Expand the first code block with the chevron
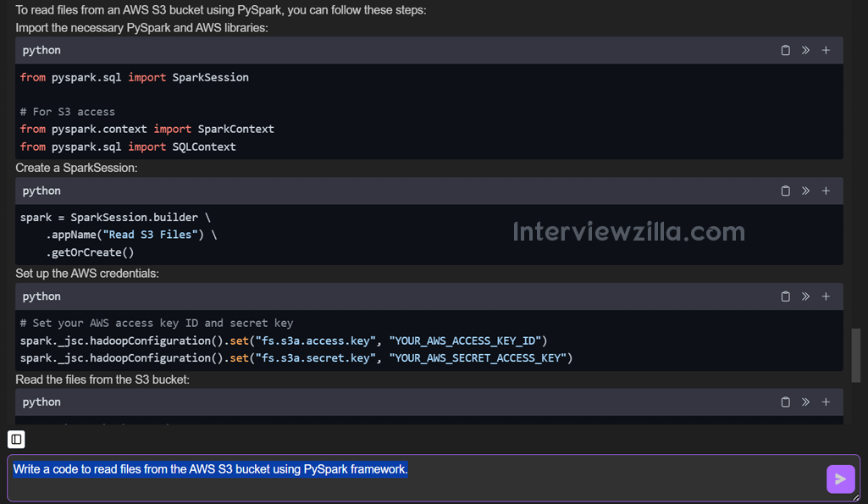868x504 pixels. click(805, 50)
